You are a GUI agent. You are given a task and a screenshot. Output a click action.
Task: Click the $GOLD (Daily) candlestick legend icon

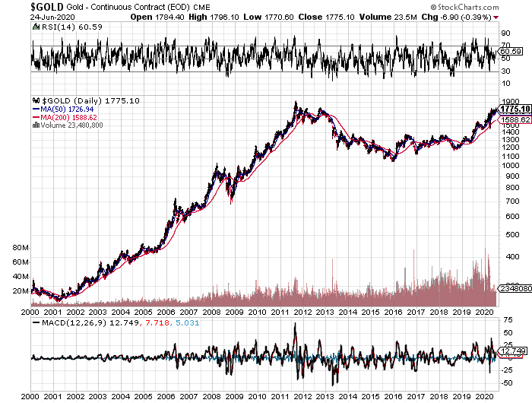(35, 100)
